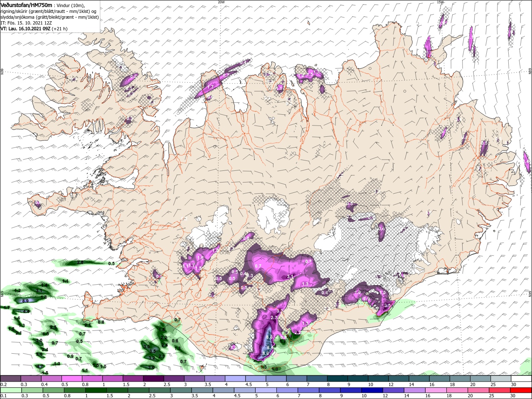
Task: Pick the lower legend swatch labeled 10
Action: pyautogui.click(x=372, y=390)
